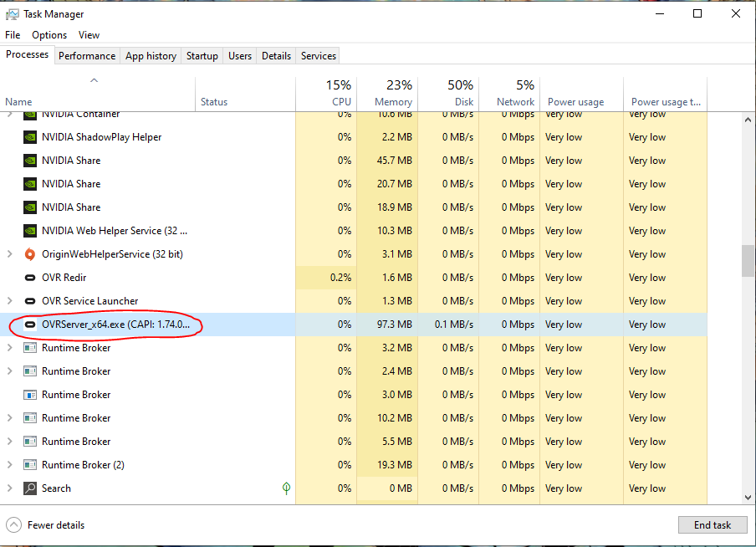Sort by the Status column header

point(245,94)
